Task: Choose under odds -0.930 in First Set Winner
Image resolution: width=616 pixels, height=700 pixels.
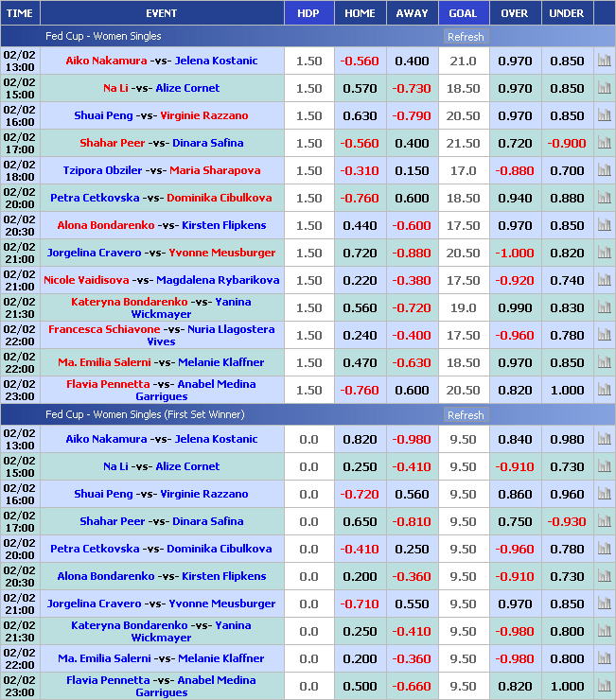Action: pos(567,521)
